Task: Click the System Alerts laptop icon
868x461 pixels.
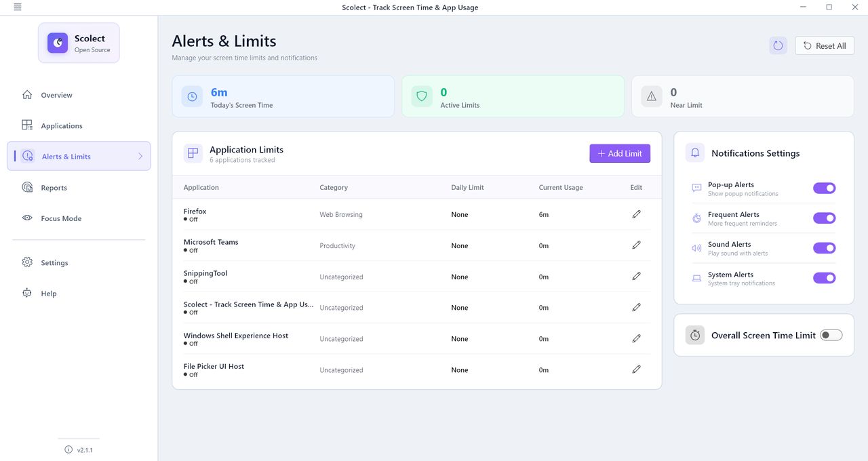Action: tap(696, 278)
